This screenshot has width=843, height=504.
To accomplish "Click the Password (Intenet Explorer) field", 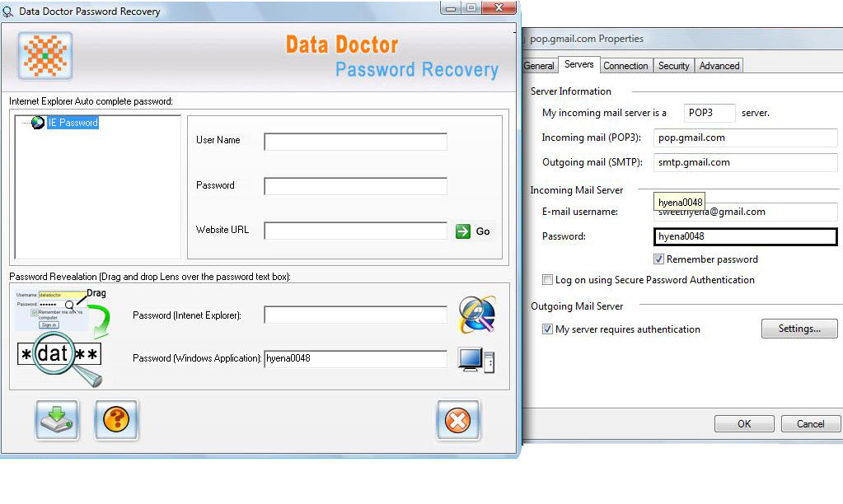I will point(355,315).
